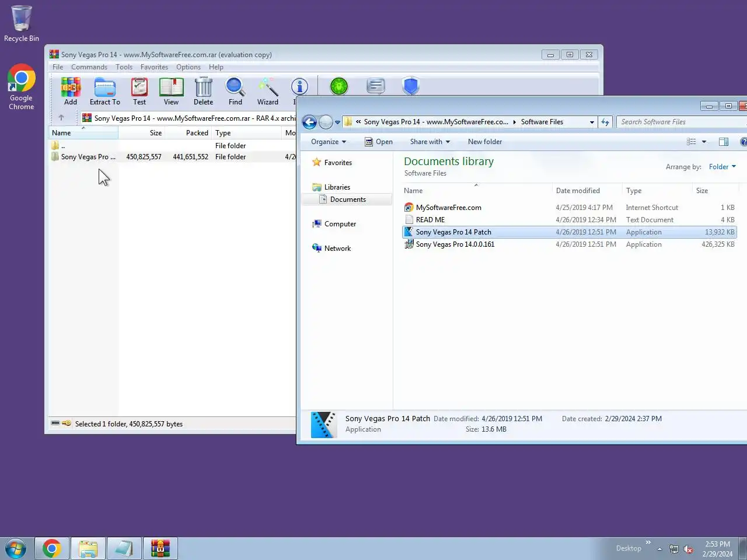Sort by the Size column in WinRAR
Image resolution: width=747 pixels, height=560 pixels.
click(142, 133)
